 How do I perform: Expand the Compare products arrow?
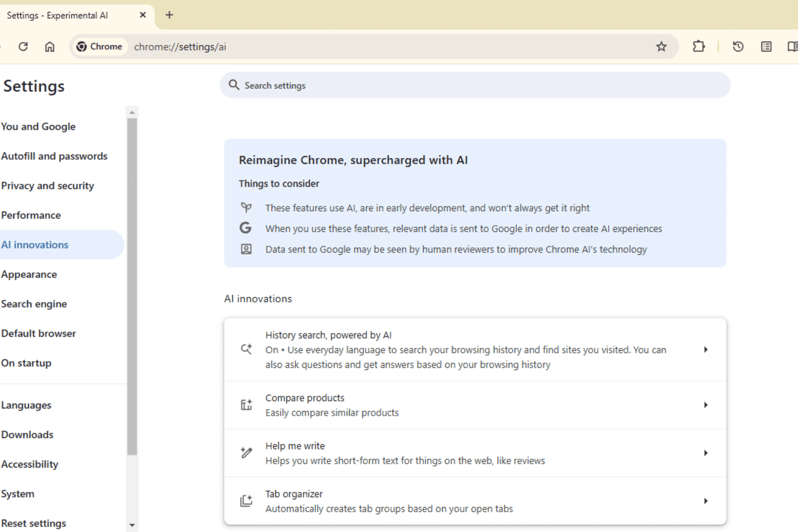tap(706, 405)
